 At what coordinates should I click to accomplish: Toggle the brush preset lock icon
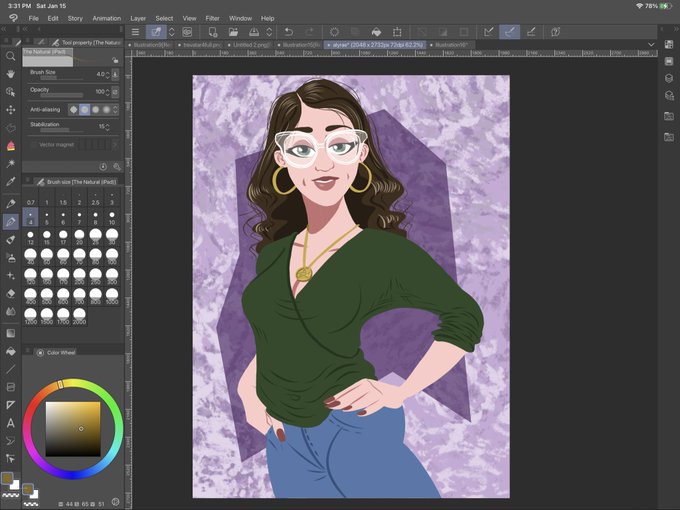click(115, 60)
